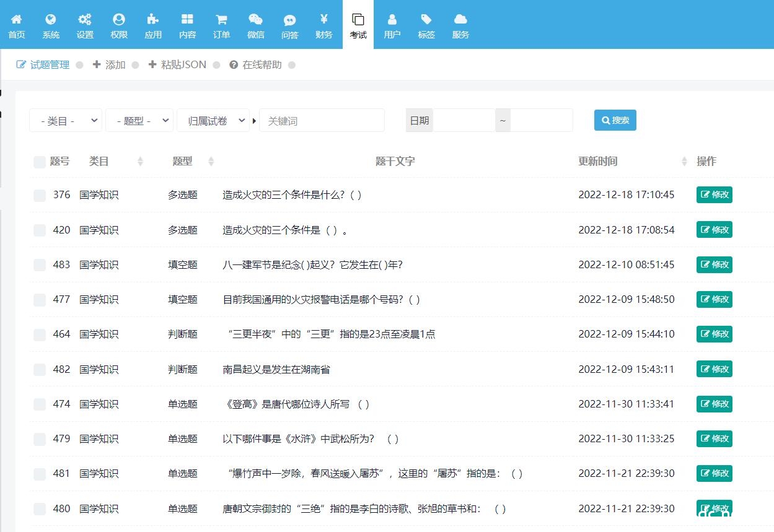The image size is (774, 532).
Task: Open the 标签 tag icon
Action: click(x=426, y=19)
